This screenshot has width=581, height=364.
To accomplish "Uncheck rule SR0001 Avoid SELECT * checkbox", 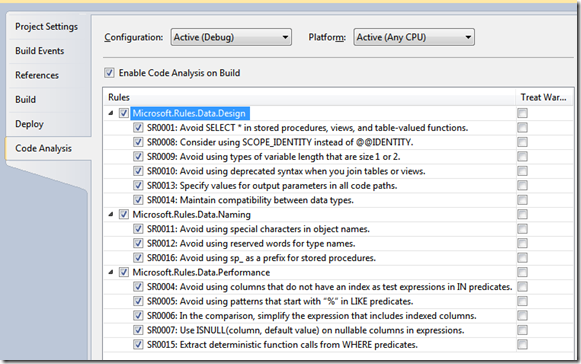I will click(x=138, y=128).
